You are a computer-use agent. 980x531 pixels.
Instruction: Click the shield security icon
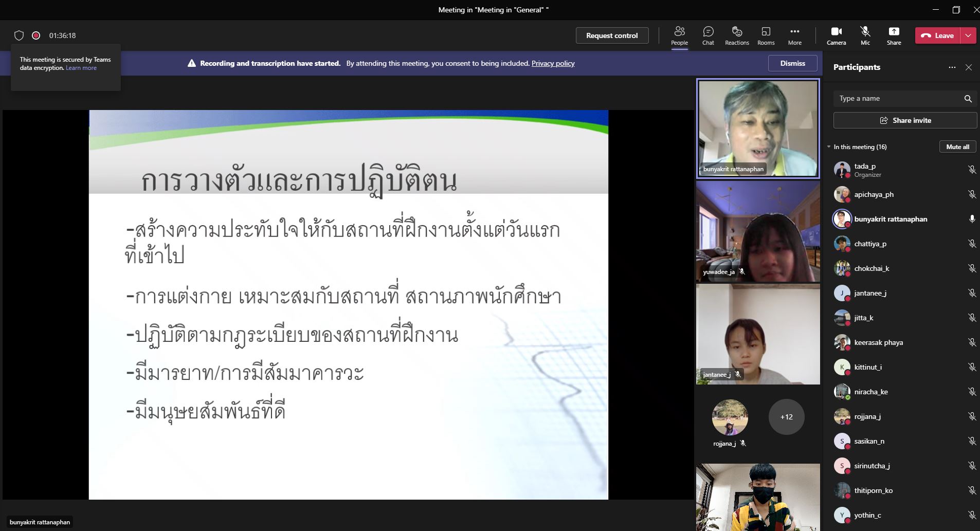19,35
